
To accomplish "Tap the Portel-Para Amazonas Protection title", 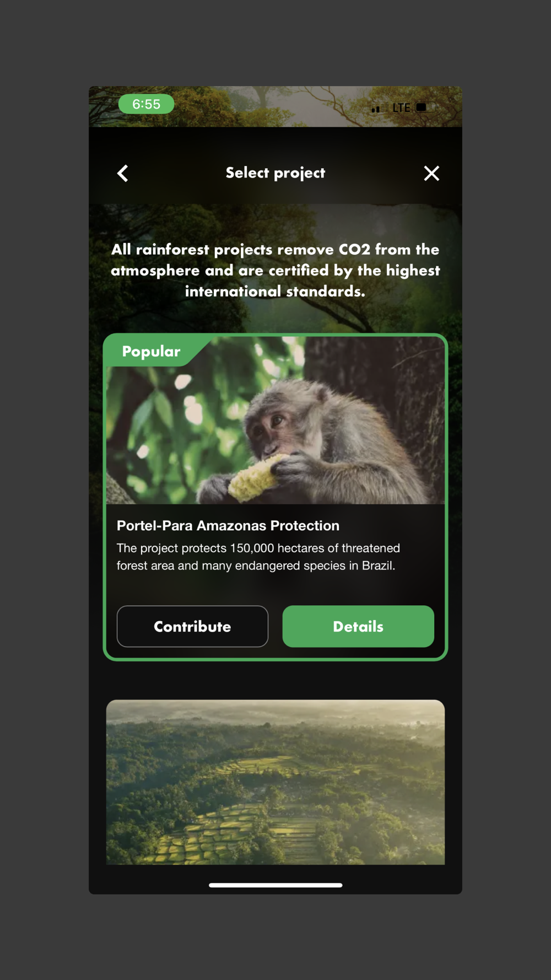I will [228, 525].
